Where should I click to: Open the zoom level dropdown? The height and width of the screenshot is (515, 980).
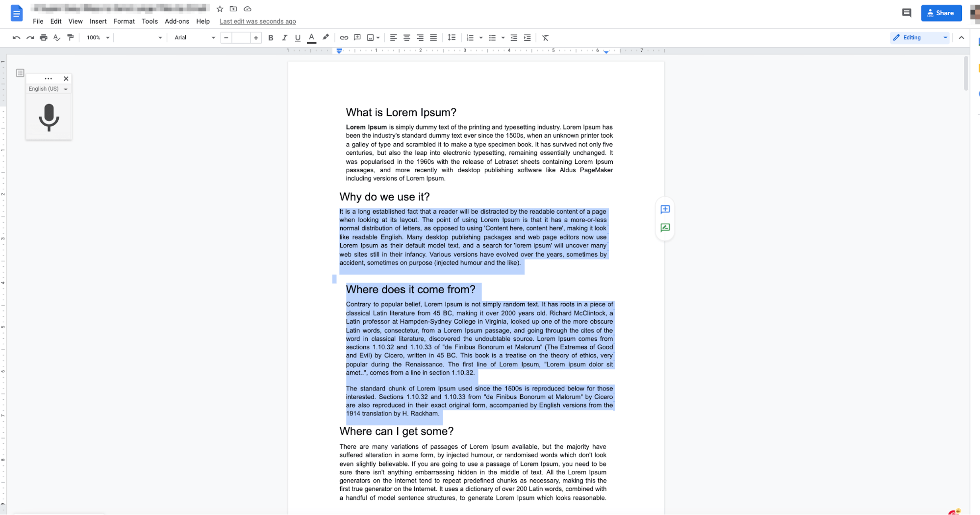coord(97,37)
